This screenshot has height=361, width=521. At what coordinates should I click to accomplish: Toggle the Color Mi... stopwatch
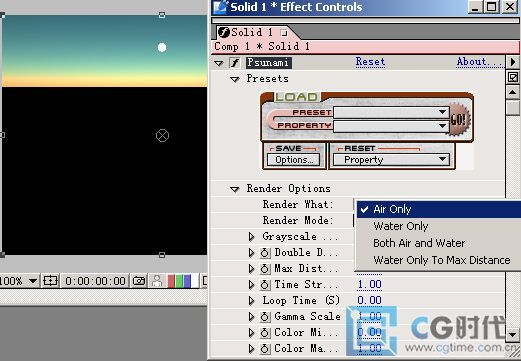265,333
